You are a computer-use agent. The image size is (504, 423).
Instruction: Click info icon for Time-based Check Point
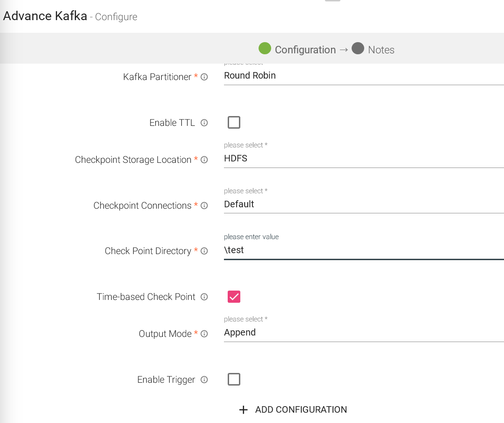(x=204, y=297)
